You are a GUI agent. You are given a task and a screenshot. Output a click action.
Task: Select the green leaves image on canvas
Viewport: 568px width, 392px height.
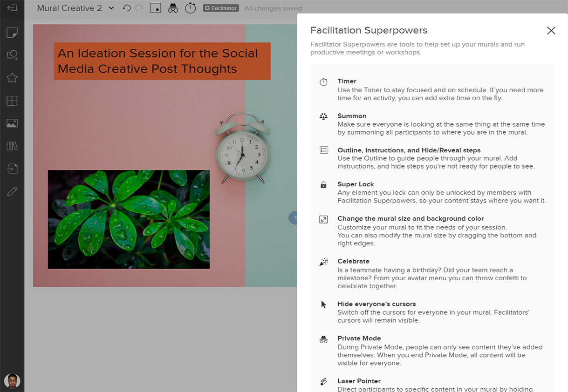[129, 219]
